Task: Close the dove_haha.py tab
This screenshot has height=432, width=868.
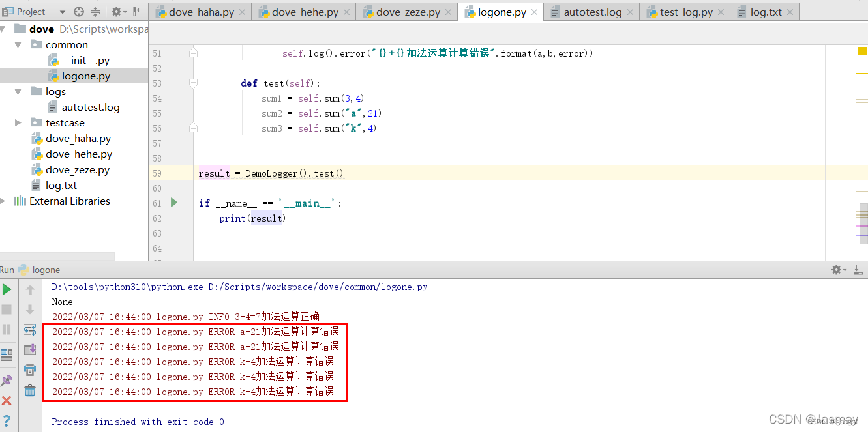Action: click(243, 12)
